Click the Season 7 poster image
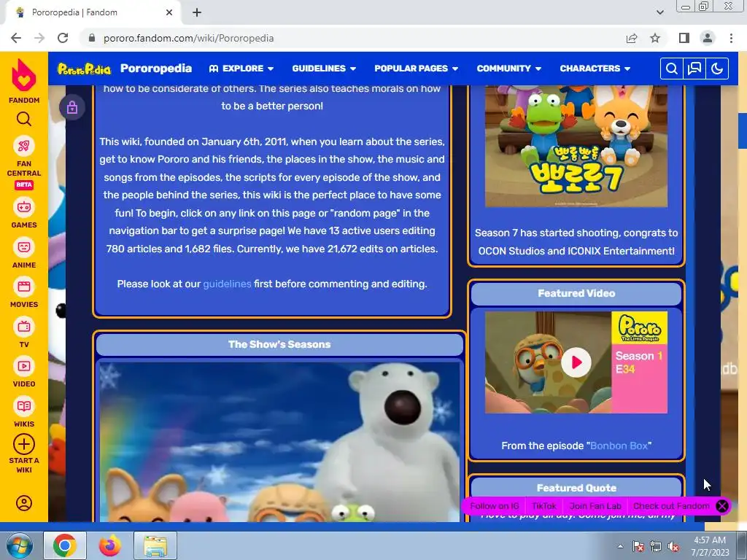The image size is (747, 560). [576, 146]
